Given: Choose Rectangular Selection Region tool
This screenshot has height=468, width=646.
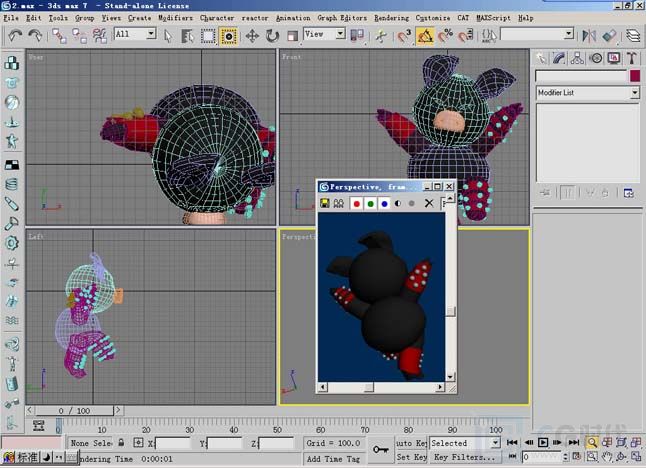Looking at the screenshot, I should pos(208,36).
